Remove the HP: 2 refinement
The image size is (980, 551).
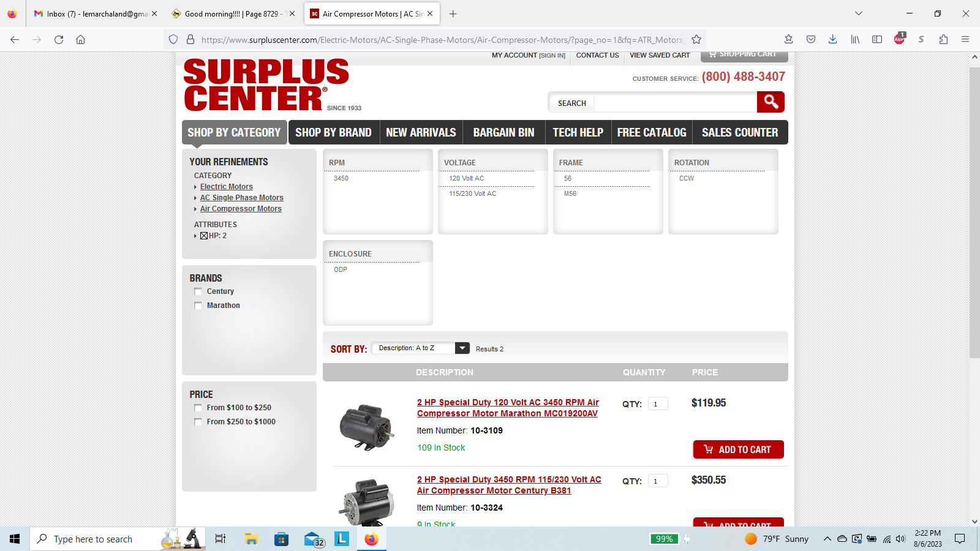pos(204,236)
